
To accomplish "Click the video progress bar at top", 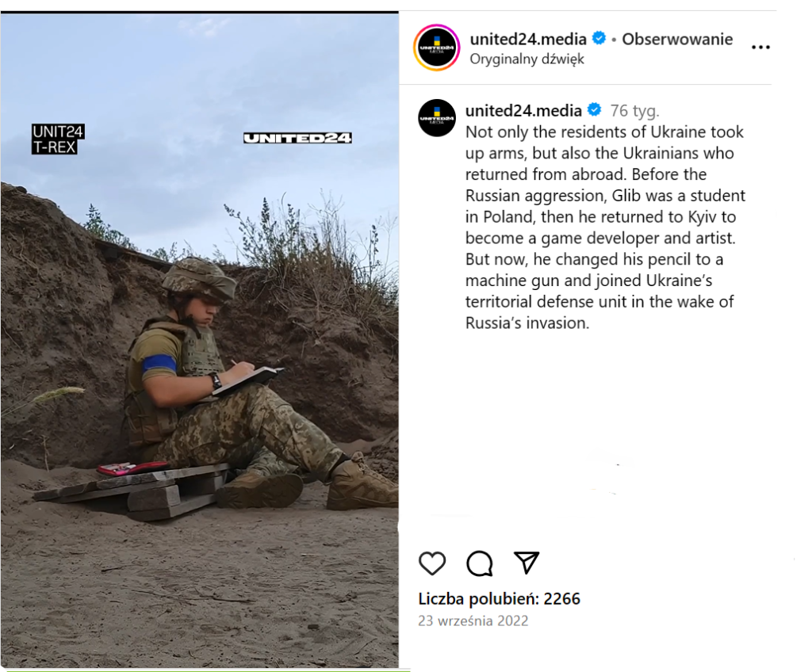I will pos(199,12).
